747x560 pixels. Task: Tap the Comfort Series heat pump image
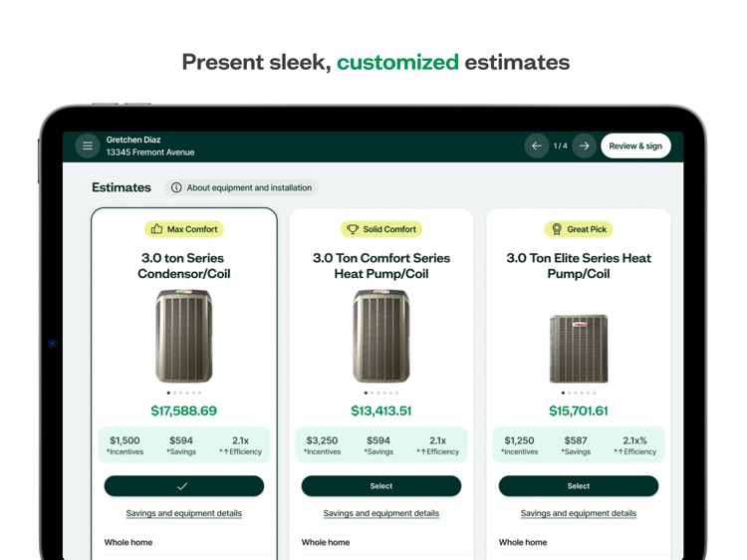380,336
